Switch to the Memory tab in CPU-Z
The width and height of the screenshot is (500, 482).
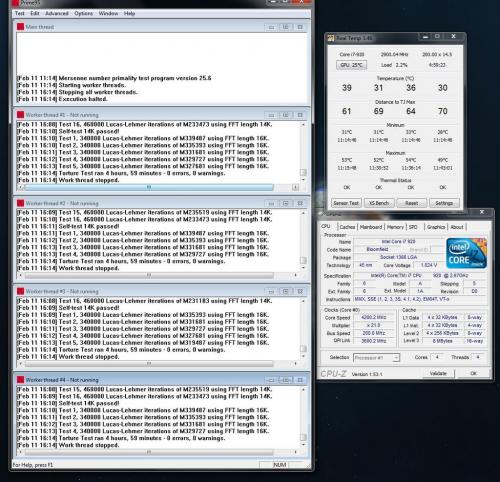[395, 227]
